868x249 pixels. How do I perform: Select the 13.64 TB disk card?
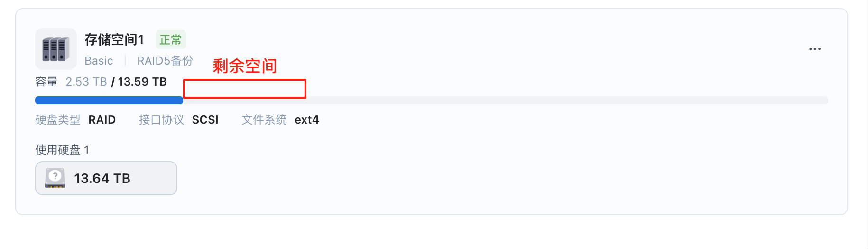click(106, 178)
